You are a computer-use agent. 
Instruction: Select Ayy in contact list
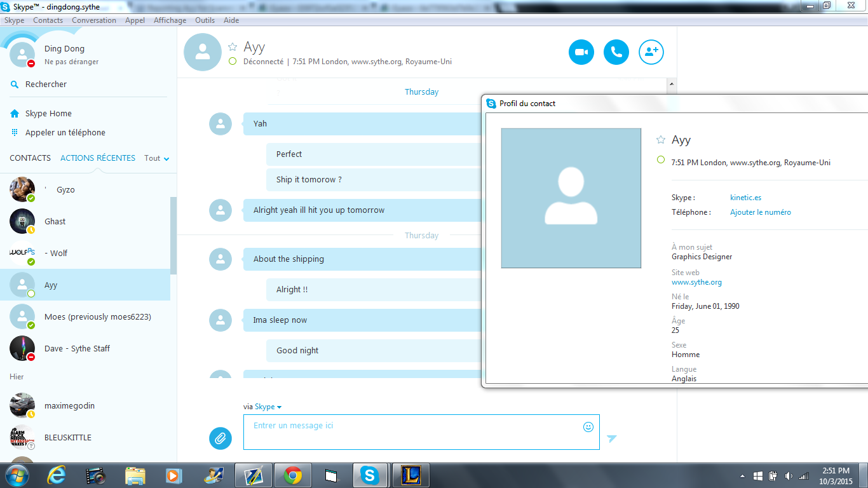point(85,285)
